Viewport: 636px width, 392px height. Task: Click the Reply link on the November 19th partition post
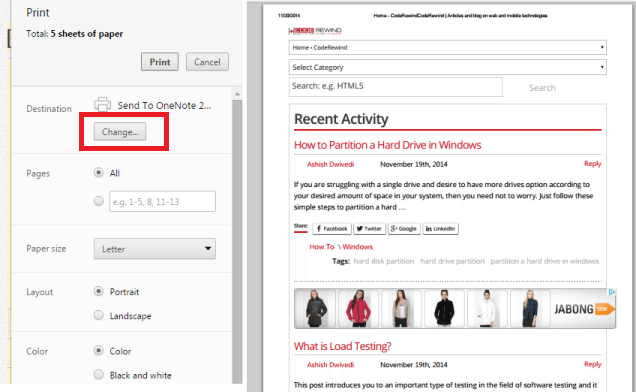(593, 164)
